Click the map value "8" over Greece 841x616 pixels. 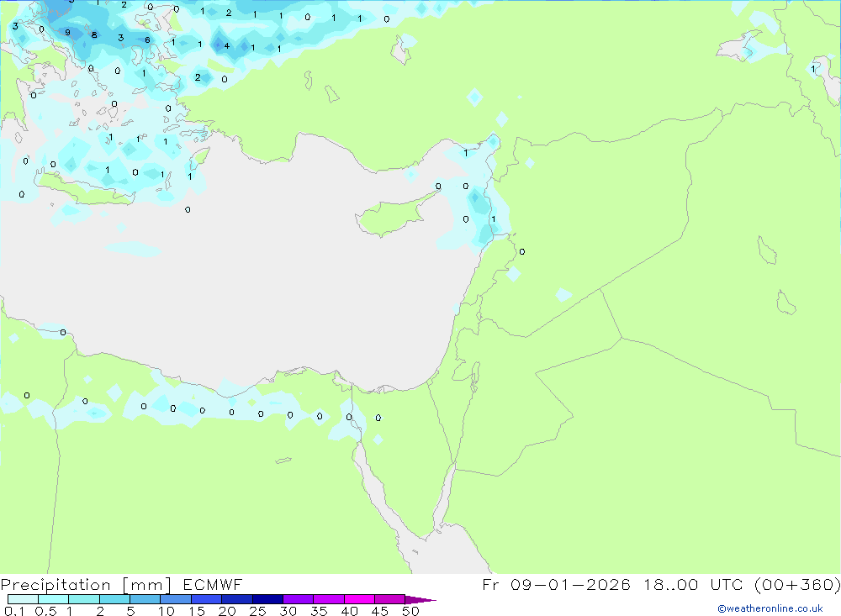pos(94,34)
